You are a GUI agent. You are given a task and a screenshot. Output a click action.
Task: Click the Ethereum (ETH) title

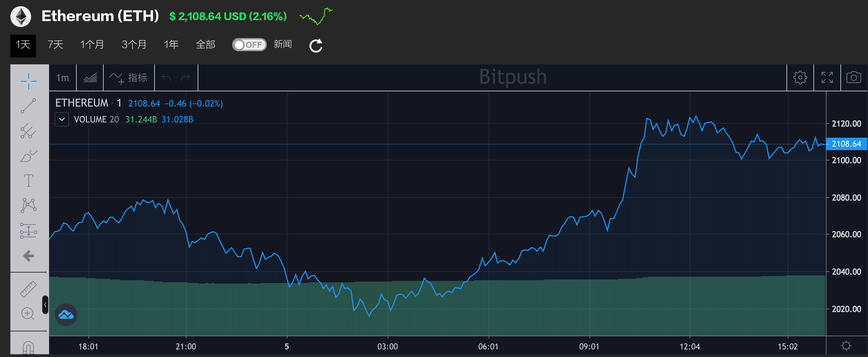click(x=100, y=16)
